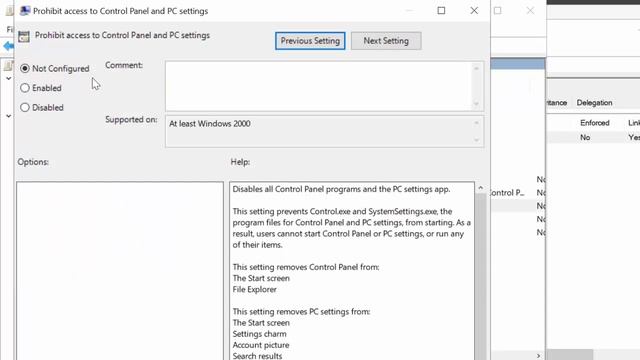Click inside the Comment text box
The image size is (640, 360).
pyautogui.click(x=319, y=86)
